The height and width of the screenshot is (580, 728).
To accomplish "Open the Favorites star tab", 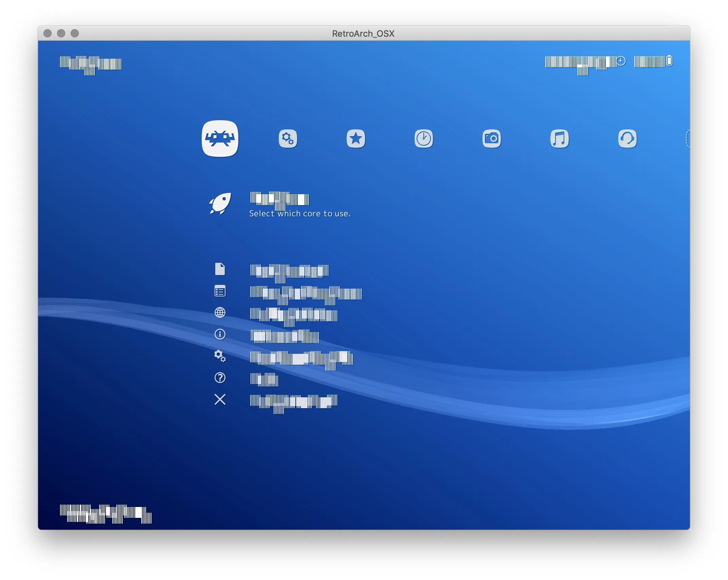I will (x=356, y=139).
